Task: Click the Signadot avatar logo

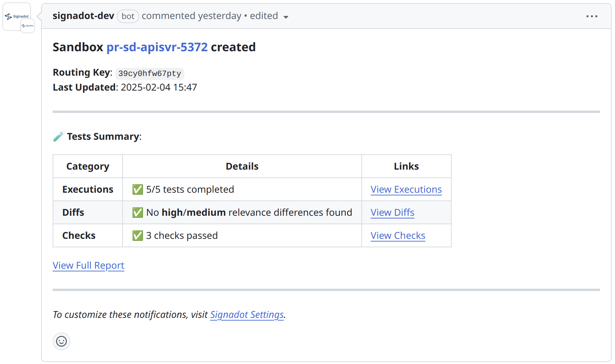Action: tap(17, 16)
